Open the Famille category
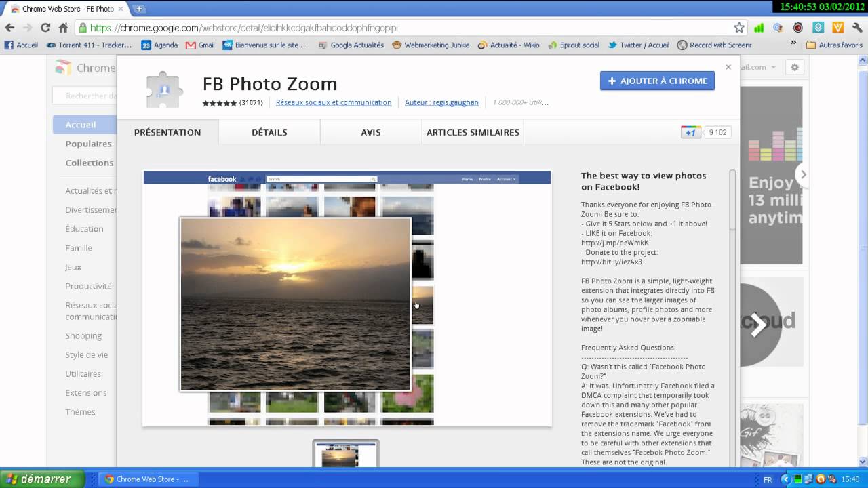This screenshot has width=868, height=488. tap(79, 248)
